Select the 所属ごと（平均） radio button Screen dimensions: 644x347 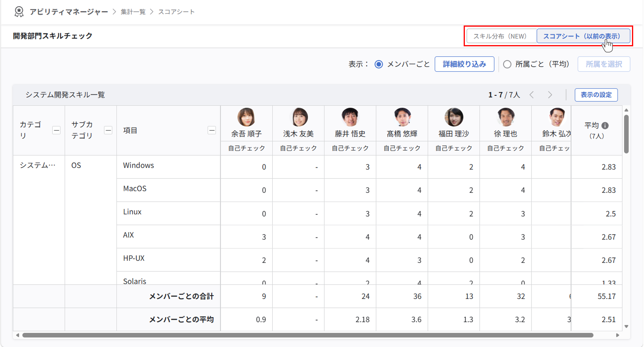pyautogui.click(x=507, y=64)
